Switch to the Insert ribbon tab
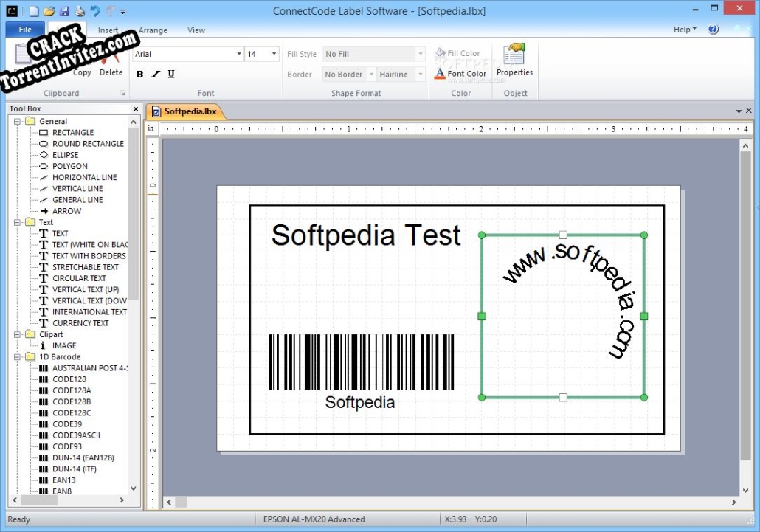 (108, 30)
